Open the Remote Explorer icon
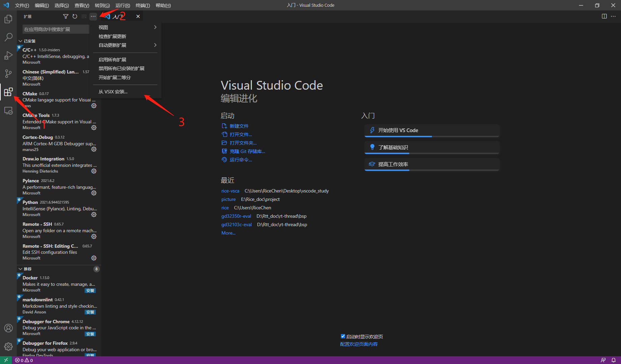621x364 pixels. point(8,110)
